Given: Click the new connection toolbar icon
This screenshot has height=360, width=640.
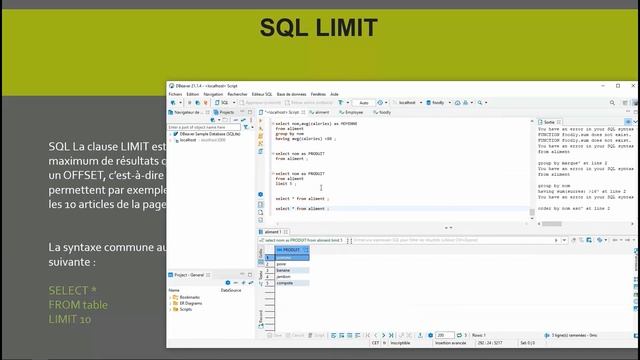Looking at the screenshot, I should (173, 103).
